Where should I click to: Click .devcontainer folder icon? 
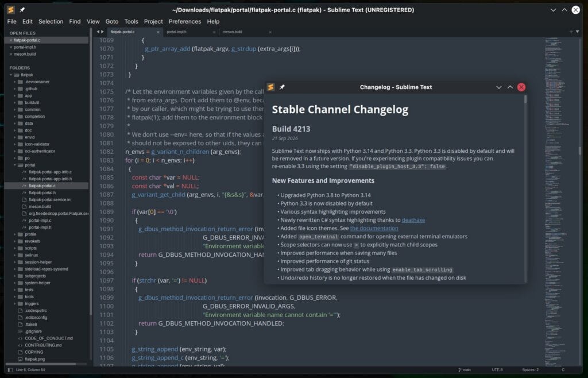(20, 82)
